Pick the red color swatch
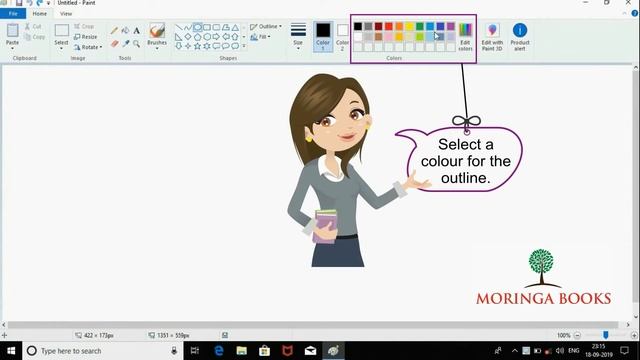Screen dimensions: 640x360 pos(389,27)
